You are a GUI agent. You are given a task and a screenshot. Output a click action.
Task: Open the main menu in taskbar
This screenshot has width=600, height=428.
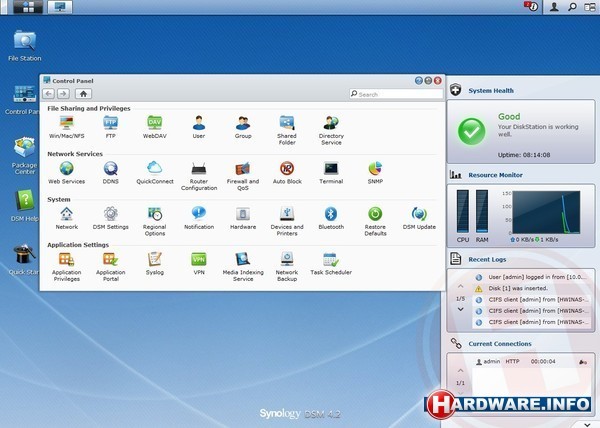point(28,7)
